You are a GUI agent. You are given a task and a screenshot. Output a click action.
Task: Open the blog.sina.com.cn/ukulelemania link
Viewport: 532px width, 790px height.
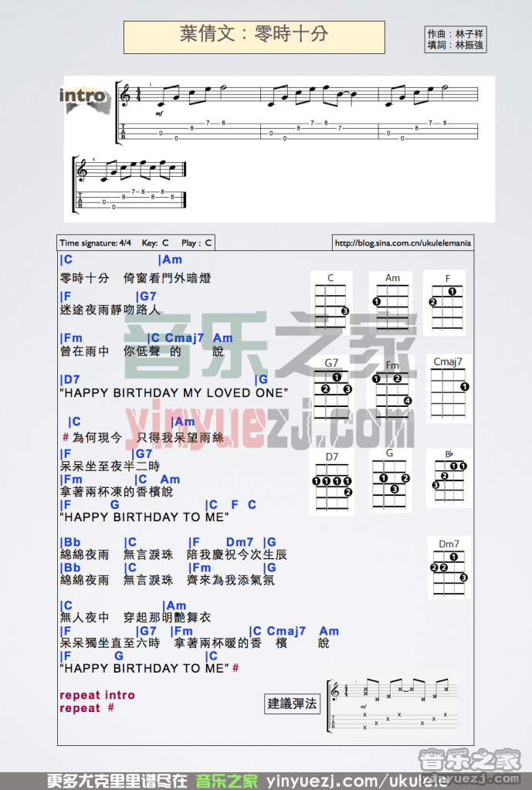(403, 242)
